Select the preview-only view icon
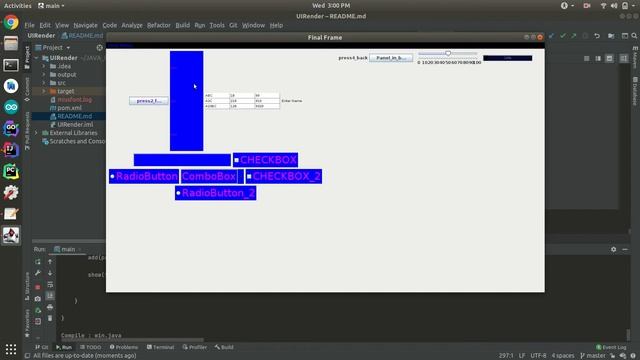640x360 pixels. [x=609, y=58]
